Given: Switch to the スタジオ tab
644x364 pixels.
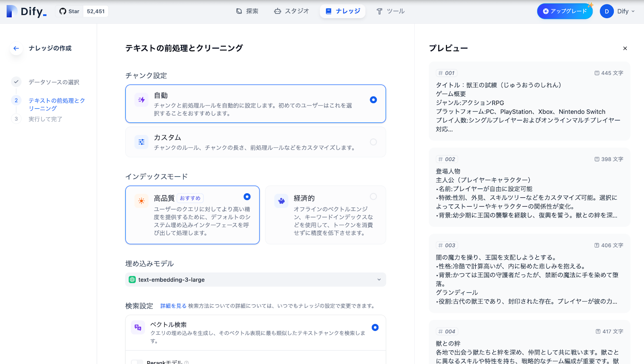Looking at the screenshot, I should coord(291,11).
